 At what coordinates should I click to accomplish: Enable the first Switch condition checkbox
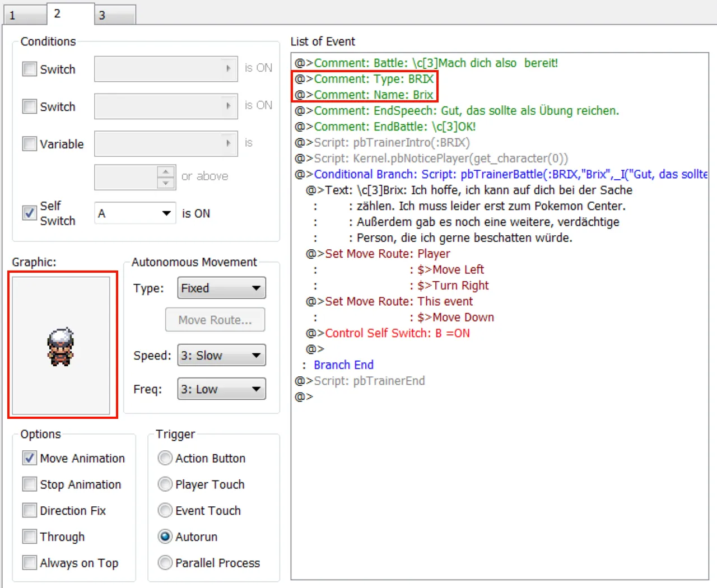click(x=30, y=69)
